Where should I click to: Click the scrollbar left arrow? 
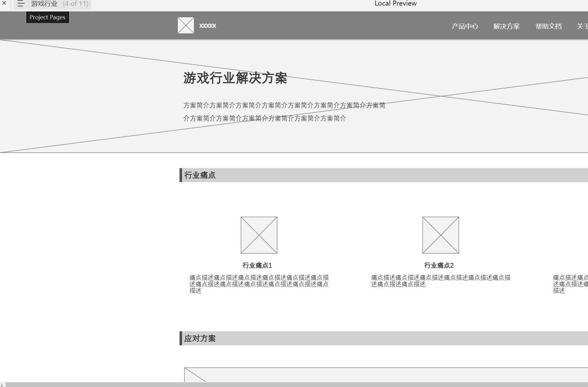2,385
